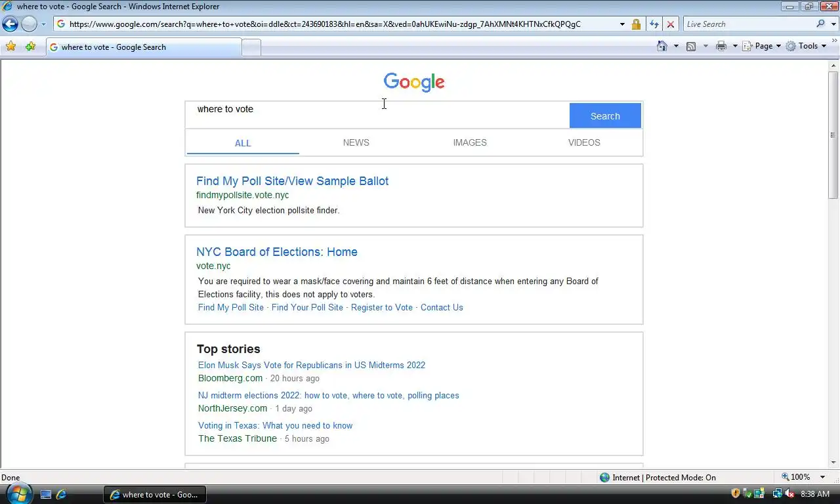
Task: Open 'Find My Poll Site/View Sample Ballot' result
Action: [x=292, y=181]
